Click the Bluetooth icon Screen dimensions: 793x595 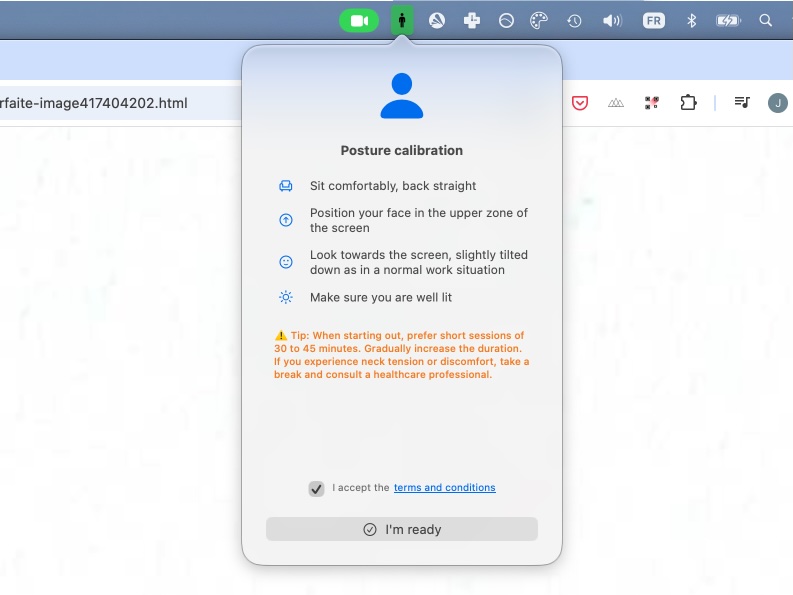coord(691,21)
